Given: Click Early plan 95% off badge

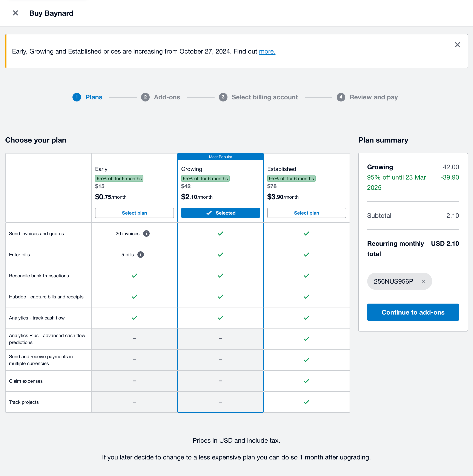Looking at the screenshot, I should coord(119,179).
